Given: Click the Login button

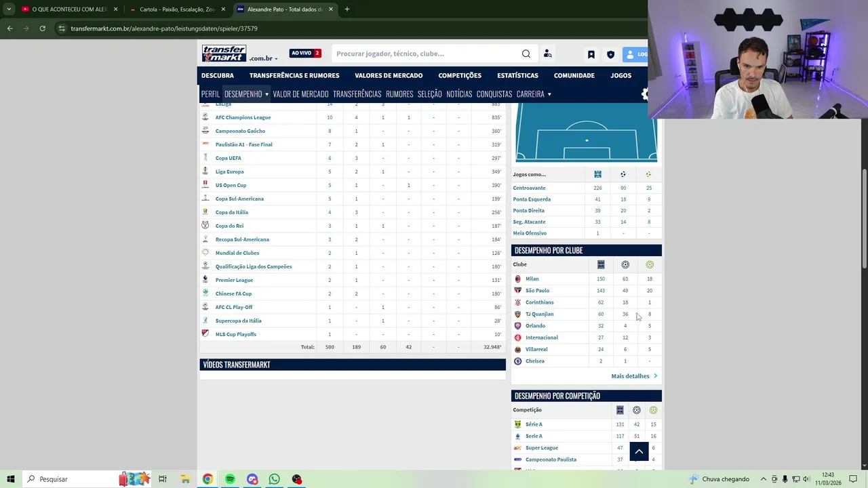Looking at the screenshot, I should [x=635, y=54].
